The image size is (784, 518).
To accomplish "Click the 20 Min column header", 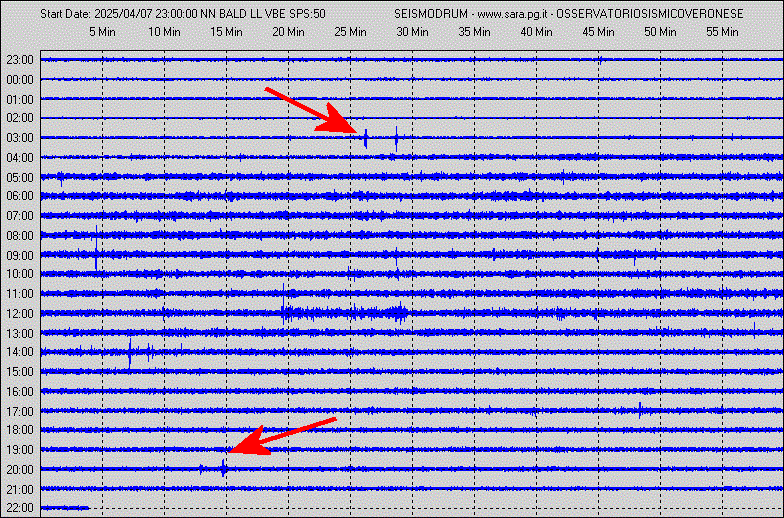I will click(x=288, y=32).
